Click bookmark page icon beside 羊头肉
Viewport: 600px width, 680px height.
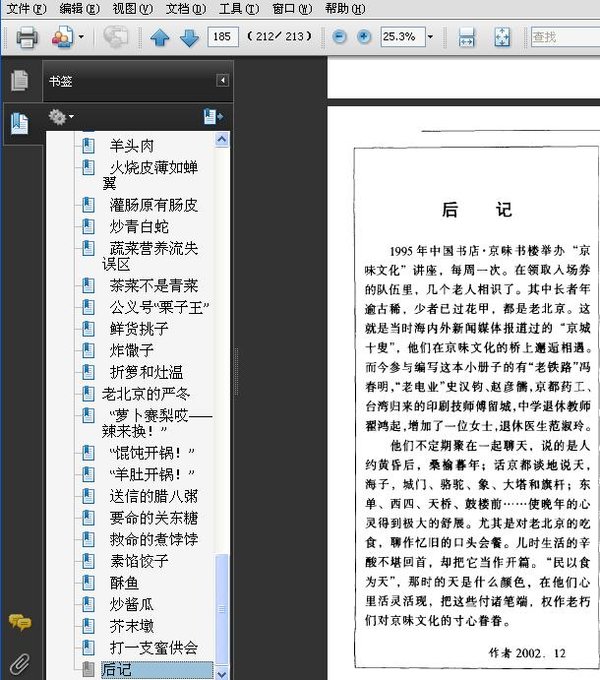click(88, 146)
